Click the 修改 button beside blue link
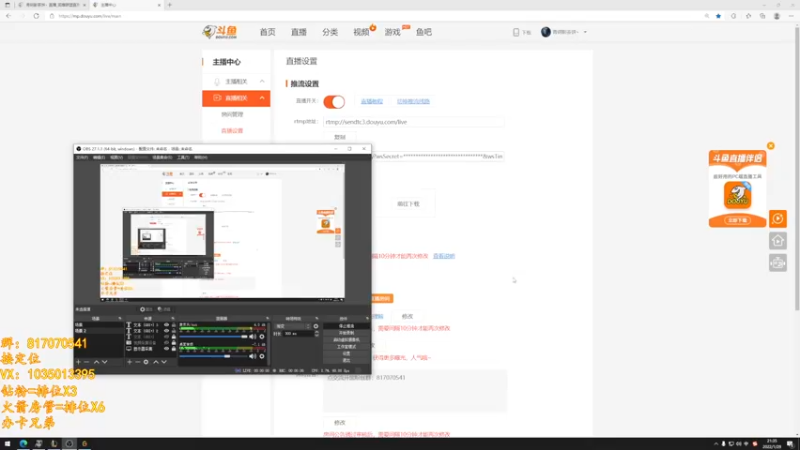The image size is (800, 450). click(x=407, y=316)
